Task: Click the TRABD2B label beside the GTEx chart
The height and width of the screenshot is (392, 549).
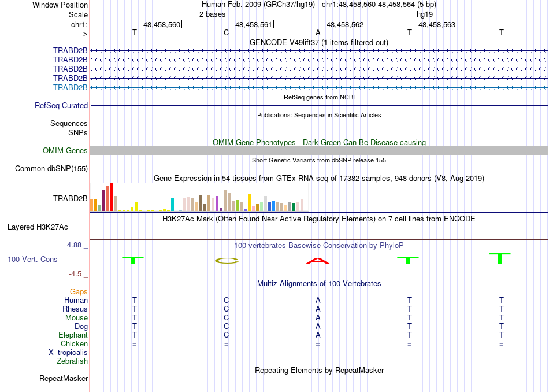Action: (x=71, y=199)
